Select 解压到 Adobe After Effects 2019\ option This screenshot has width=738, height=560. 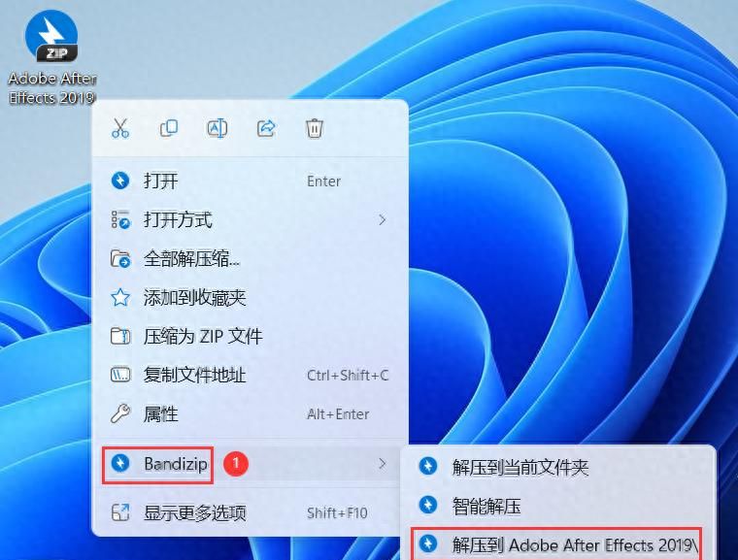pyautogui.click(x=557, y=544)
